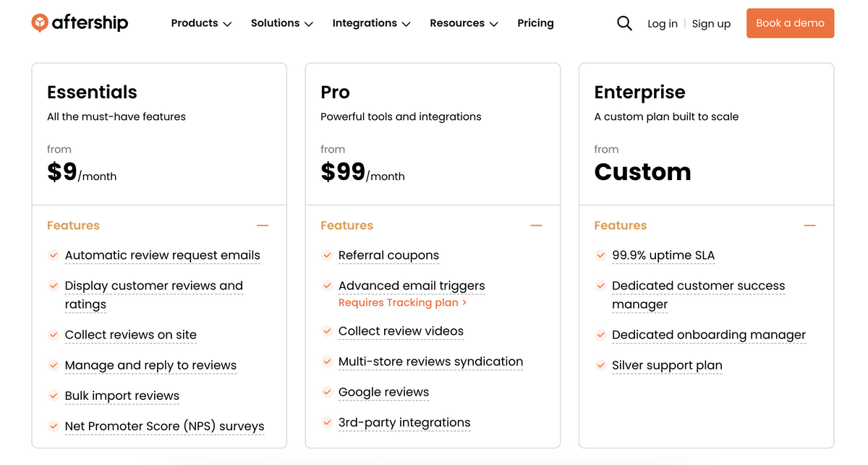The image size is (868, 465).
Task: Open search using the magnifier icon
Action: (624, 22)
